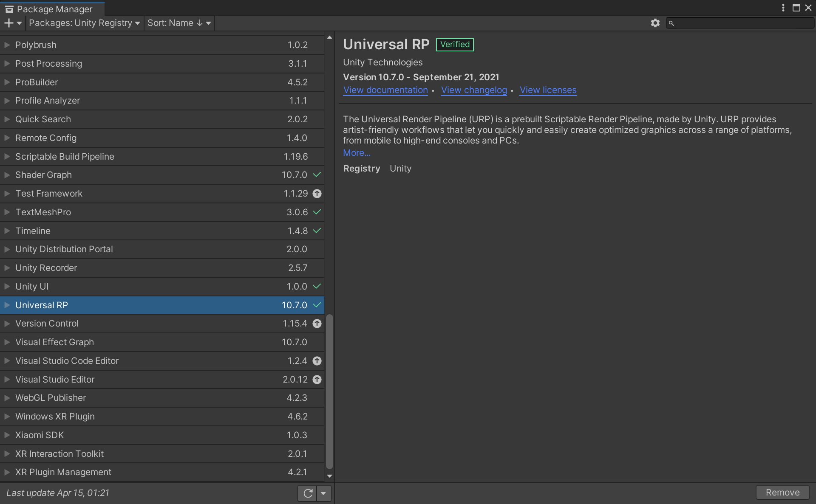Select the Package Manager tab
Screen dimensions: 816x504
tap(52, 9)
